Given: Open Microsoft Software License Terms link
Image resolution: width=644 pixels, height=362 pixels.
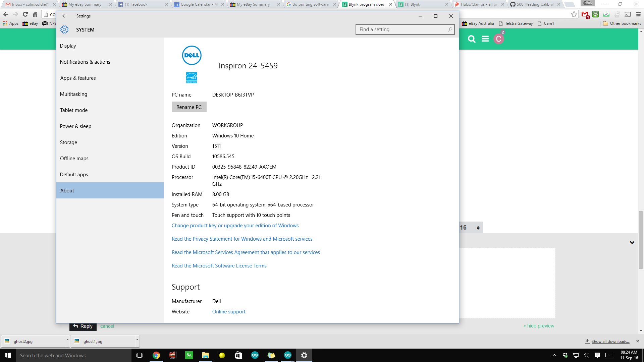Looking at the screenshot, I should click(219, 266).
